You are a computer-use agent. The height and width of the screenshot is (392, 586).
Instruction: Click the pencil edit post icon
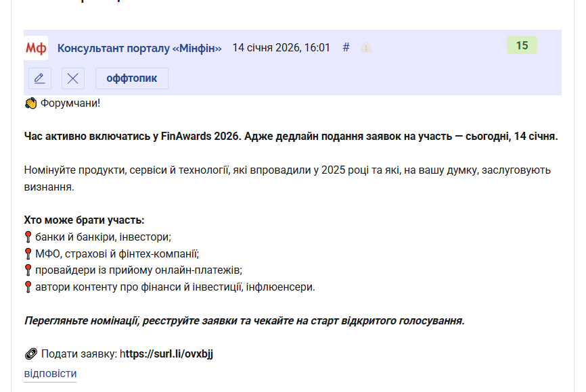pyautogui.click(x=40, y=78)
